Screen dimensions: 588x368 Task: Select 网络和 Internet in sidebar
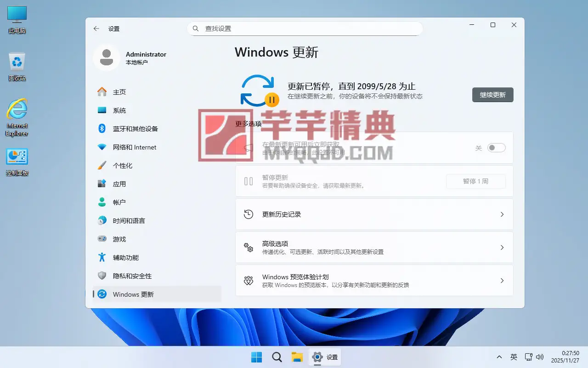tap(134, 147)
